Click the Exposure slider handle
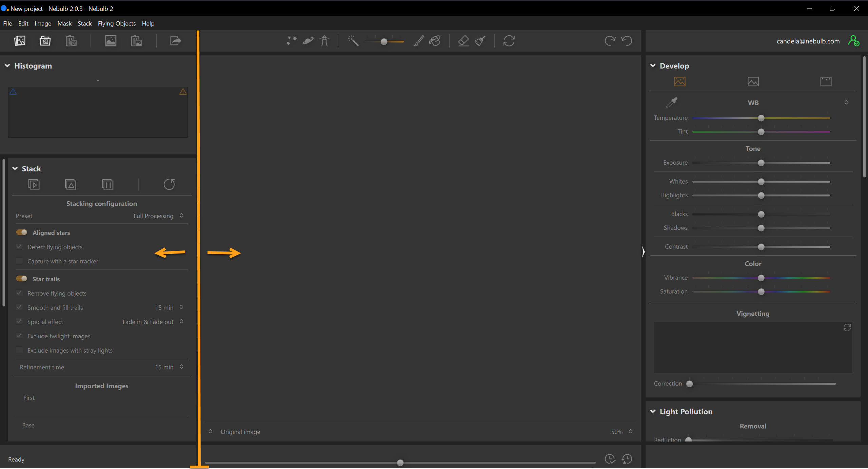The image size is (868, 469). click(x=761, y=163)
